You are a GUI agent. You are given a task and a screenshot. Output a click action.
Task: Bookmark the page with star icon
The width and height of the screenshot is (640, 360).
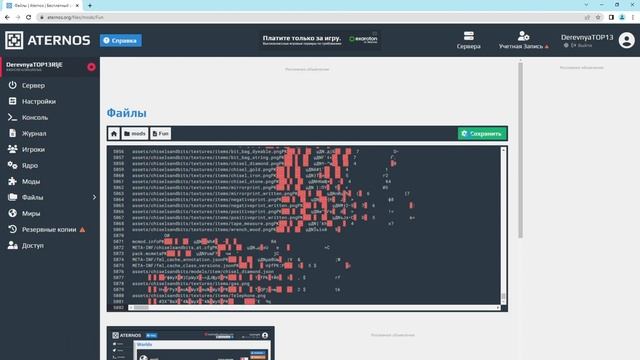[598, 17]
